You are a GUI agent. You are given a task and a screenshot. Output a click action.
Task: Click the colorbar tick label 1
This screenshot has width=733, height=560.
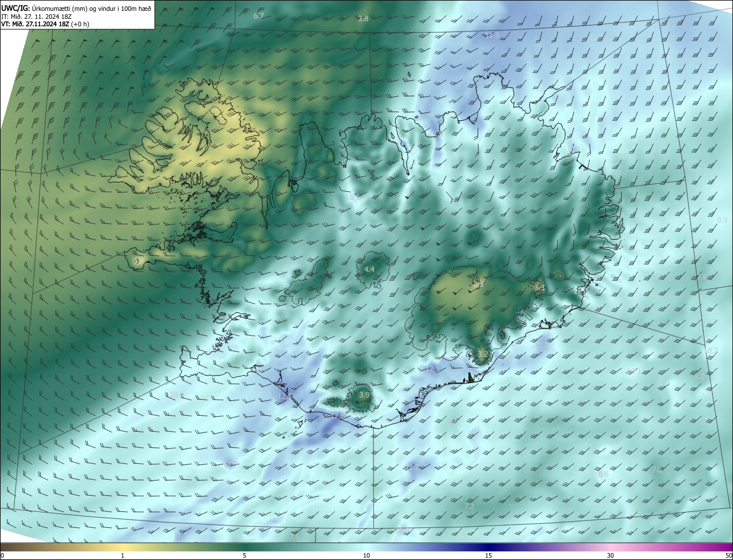point(123,555)
